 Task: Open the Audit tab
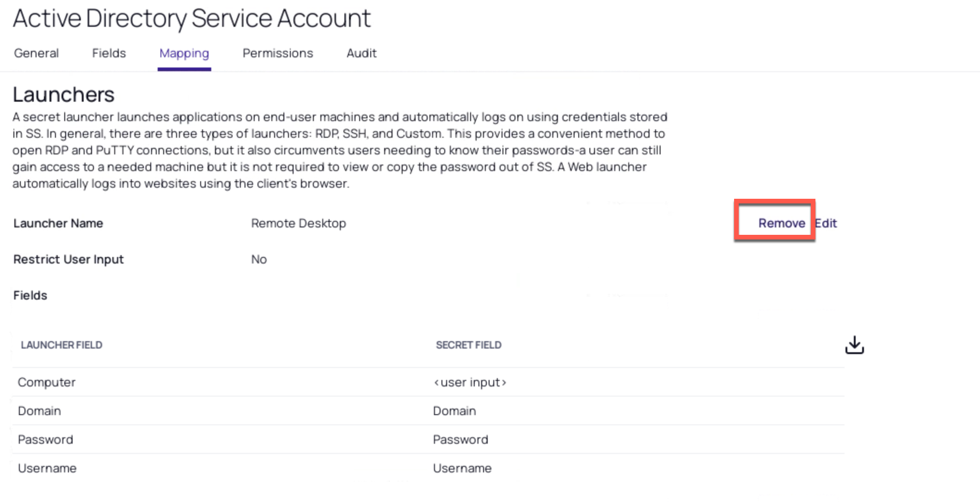tap(361, 53)
